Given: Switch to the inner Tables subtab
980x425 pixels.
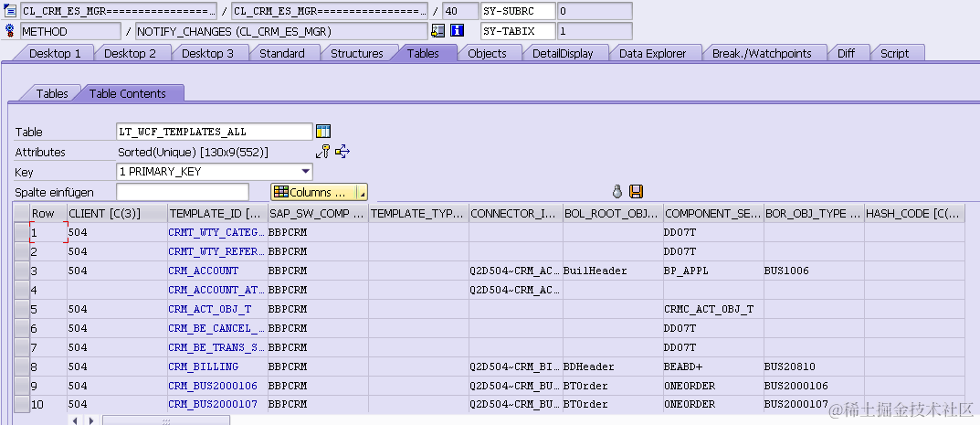Looking at the screenshot, I should click(x=52, y=93).
